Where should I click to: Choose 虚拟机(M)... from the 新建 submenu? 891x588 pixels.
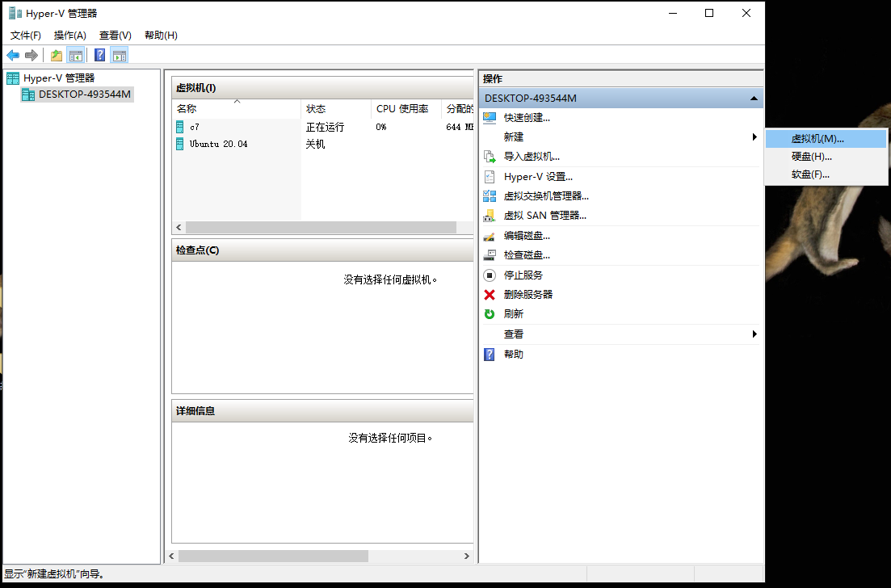click(826, 139)
